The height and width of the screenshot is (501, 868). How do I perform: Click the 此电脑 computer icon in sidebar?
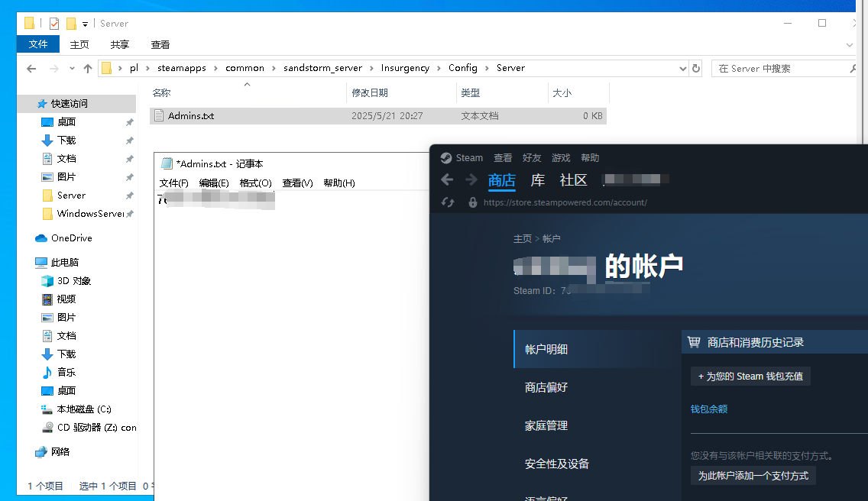coord(41,263)
